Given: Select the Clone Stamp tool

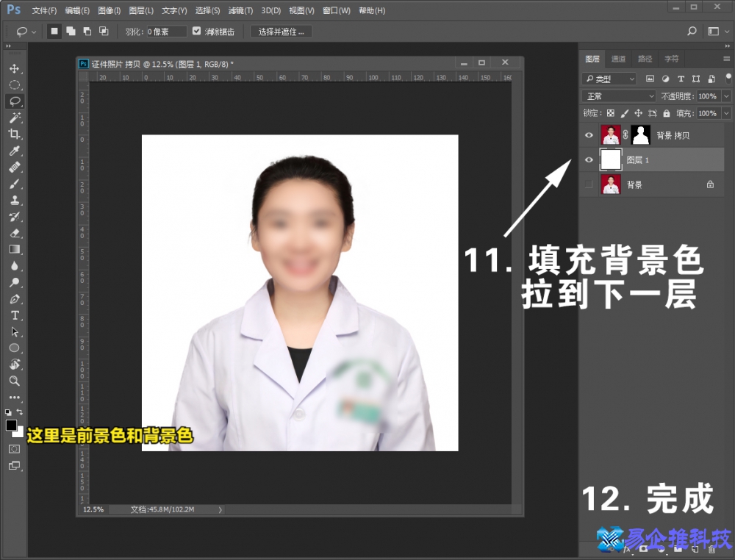Looking at the screenshot, I should tap(15, 200).
